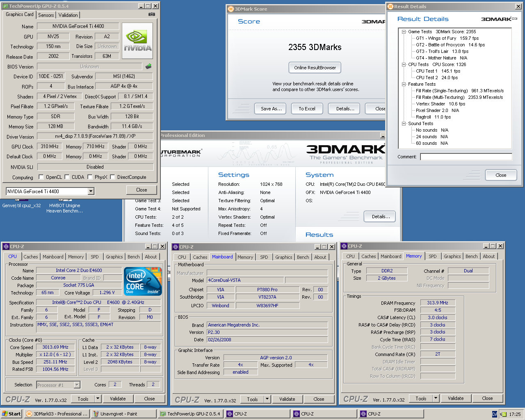This screenshot has height=420, width=525.
Task: Collapse the Feature Tests tree node
Action: tap(404, 84)
